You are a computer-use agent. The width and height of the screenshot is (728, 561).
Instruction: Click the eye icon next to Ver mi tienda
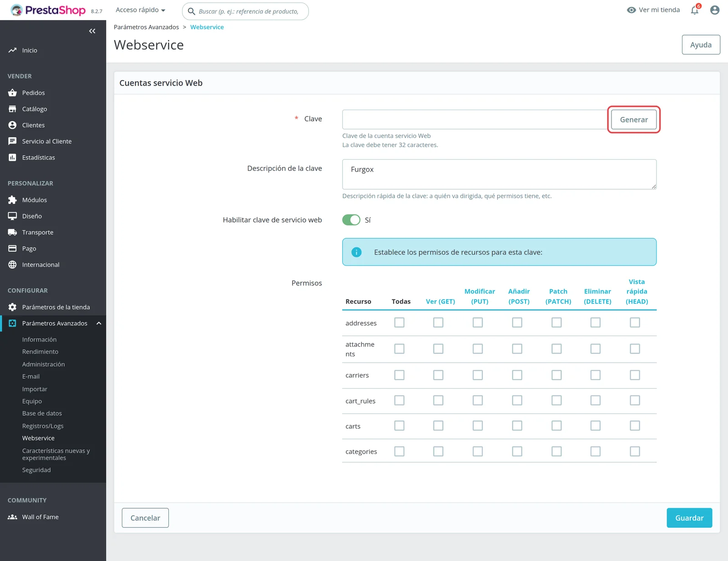tap(632, 10)
